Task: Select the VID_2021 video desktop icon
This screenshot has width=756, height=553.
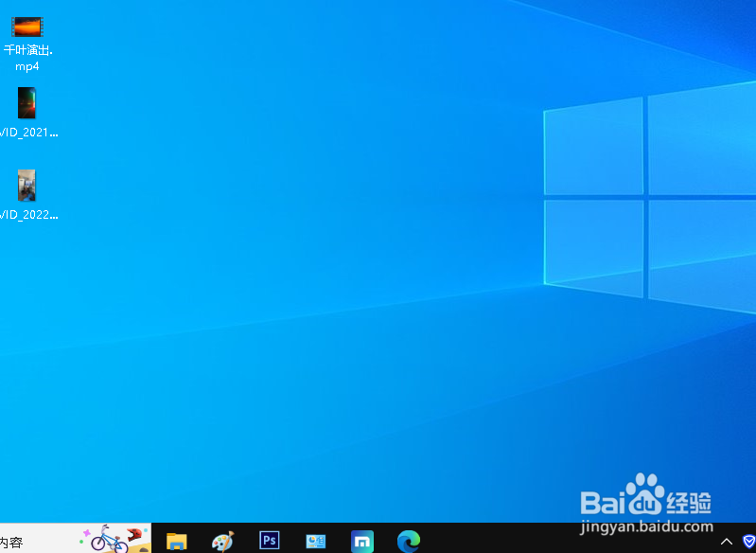Action: [x=26, y=103]
